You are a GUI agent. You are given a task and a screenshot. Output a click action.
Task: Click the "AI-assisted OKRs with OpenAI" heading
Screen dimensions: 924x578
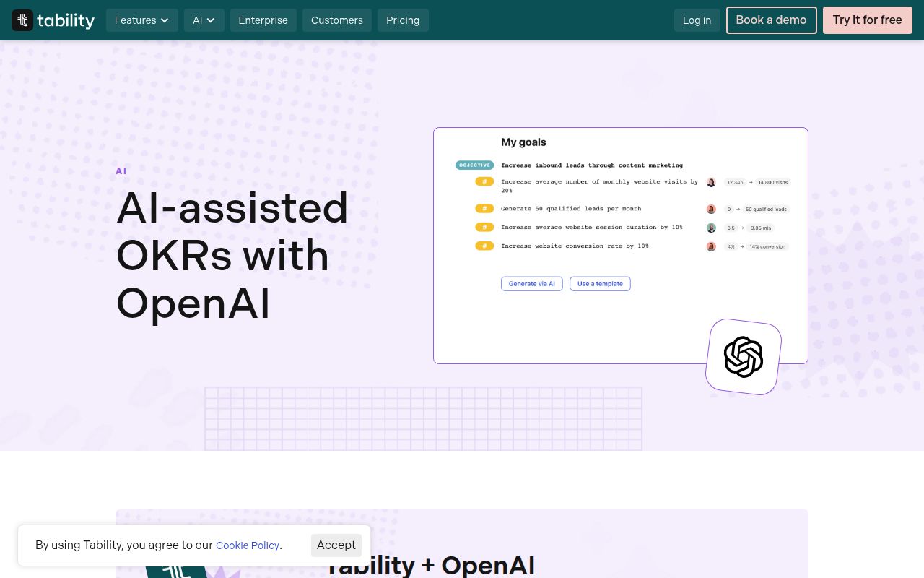[232, 255]
